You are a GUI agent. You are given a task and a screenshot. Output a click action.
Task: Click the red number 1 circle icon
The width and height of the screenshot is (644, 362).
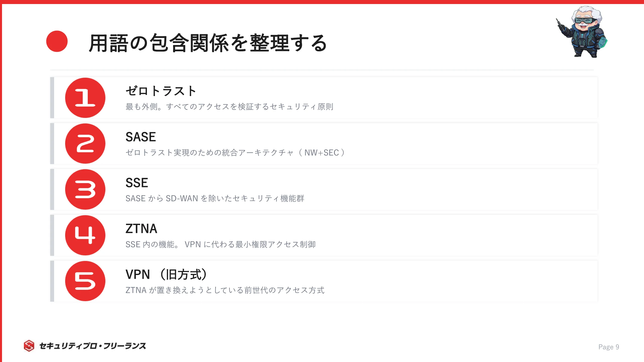point(85,98)
